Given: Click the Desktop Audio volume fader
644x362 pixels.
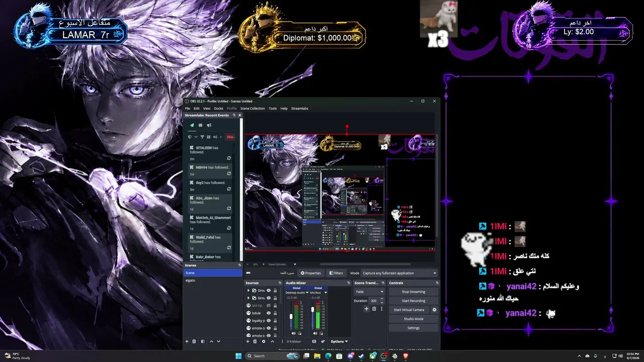Looking at the screenshot, I should (291, 317).
